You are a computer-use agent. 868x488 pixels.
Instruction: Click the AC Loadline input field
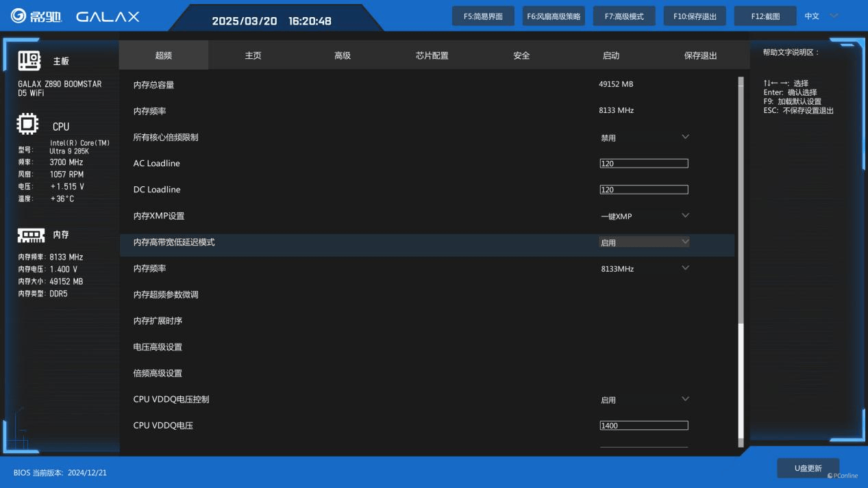[x=643, y=164]
